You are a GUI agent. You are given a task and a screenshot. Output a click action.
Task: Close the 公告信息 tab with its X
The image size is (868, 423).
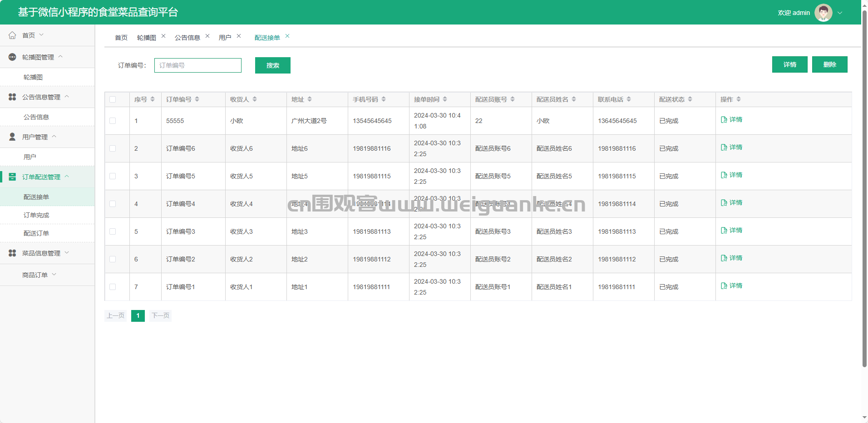(207, 36)
